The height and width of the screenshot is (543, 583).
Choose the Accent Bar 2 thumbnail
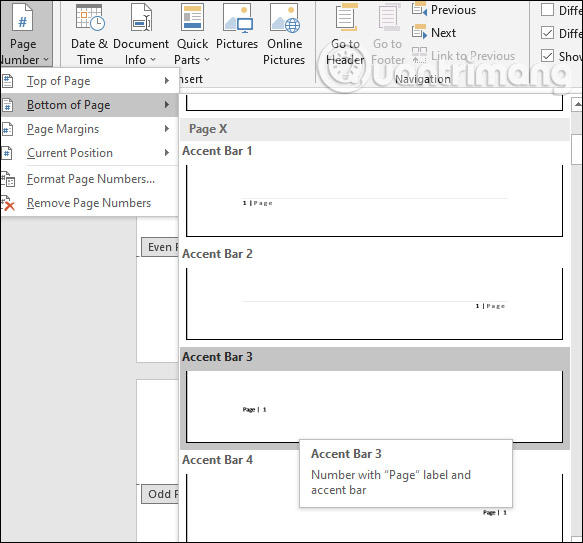(x=374, y=304)
